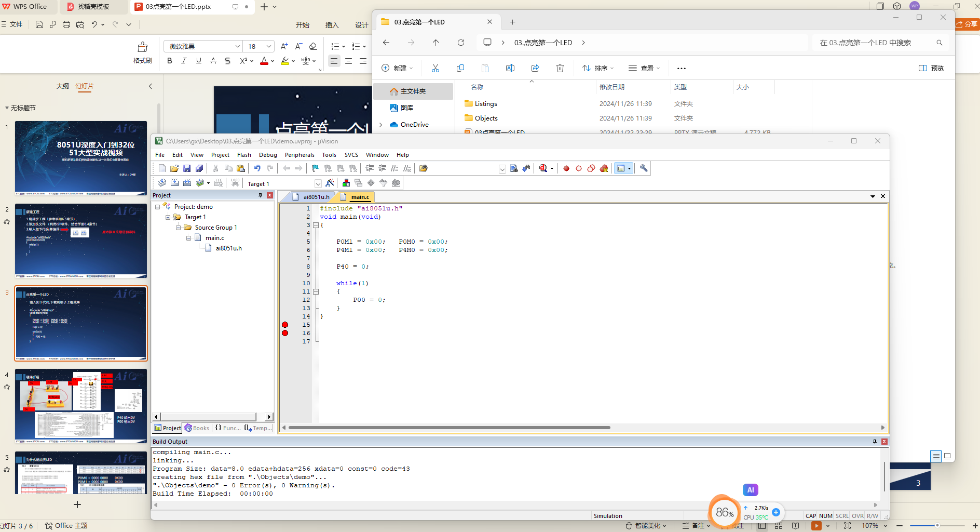Toggle breakpoint on line 15 in main.c
Screen dimensions: 980x532
point(285,325)
